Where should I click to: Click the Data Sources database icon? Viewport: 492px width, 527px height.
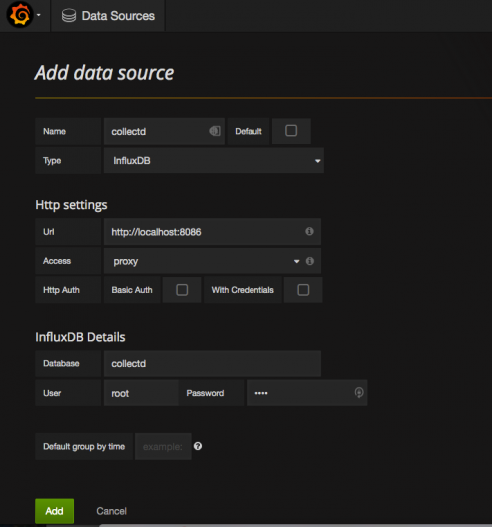click(69, 16)
